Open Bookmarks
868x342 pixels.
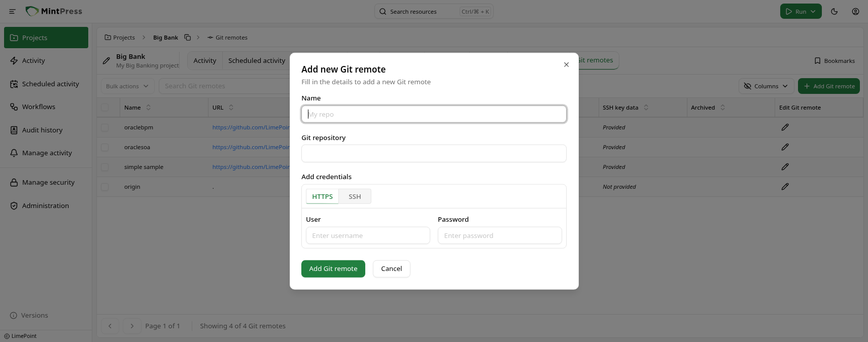tap(835, 61)
